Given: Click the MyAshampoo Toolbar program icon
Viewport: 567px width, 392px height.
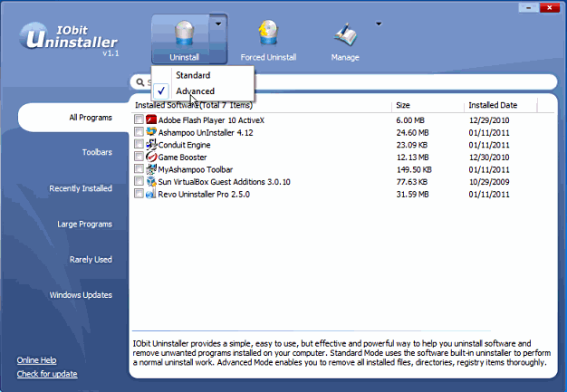Looking at the screenshot, I should coord(151,169).
